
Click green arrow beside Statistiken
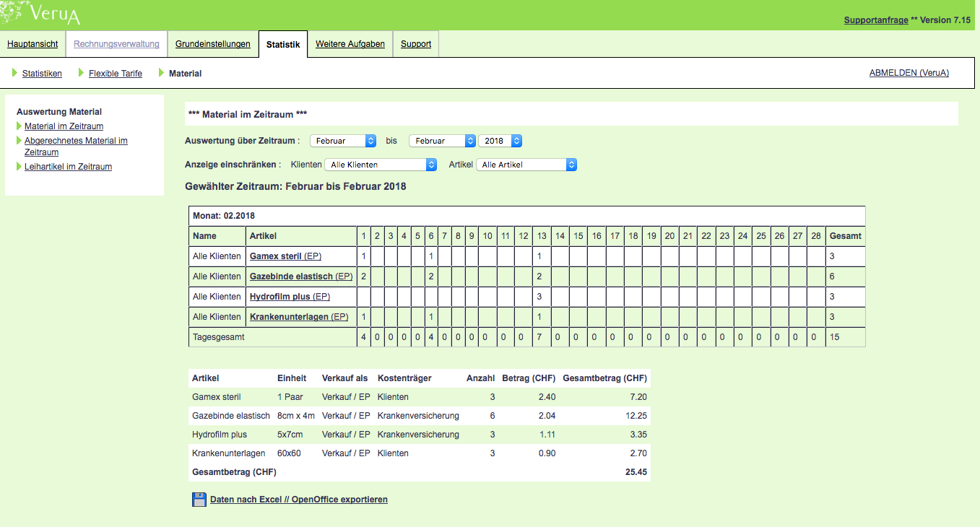coord(15,73)
